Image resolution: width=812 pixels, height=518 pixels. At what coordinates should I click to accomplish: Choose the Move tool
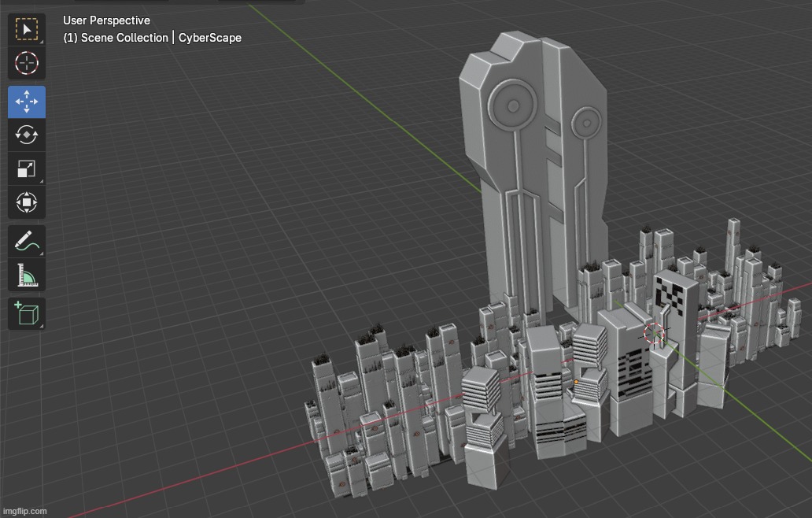click(27, 102)
